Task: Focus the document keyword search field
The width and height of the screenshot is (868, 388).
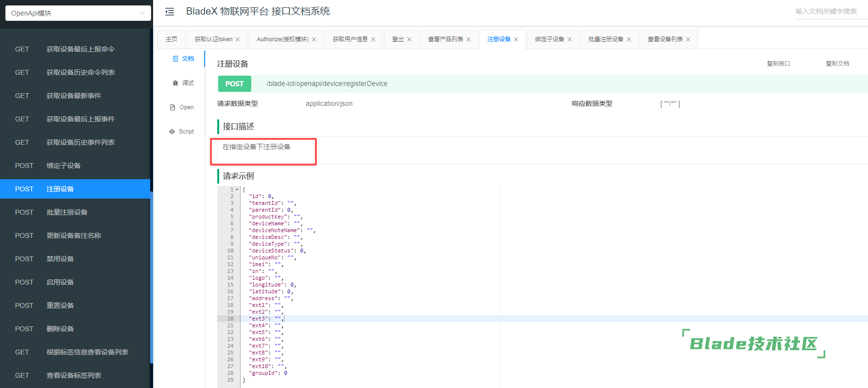Action: coord(826,12)
